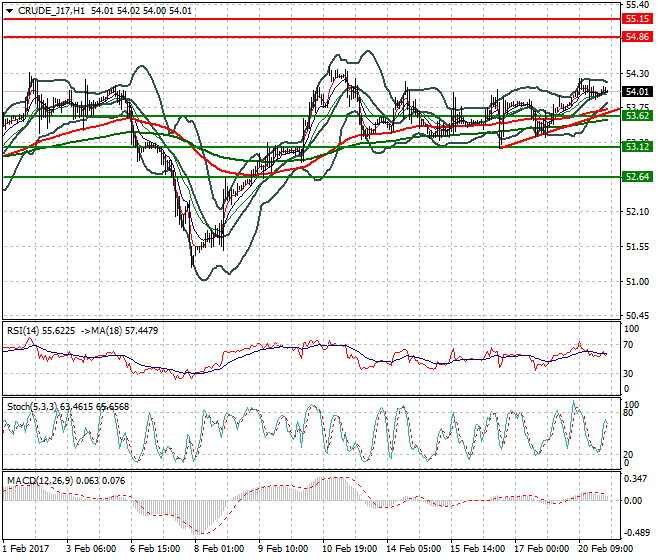Click the 80 level on Stochastic scale

point(630,412)
